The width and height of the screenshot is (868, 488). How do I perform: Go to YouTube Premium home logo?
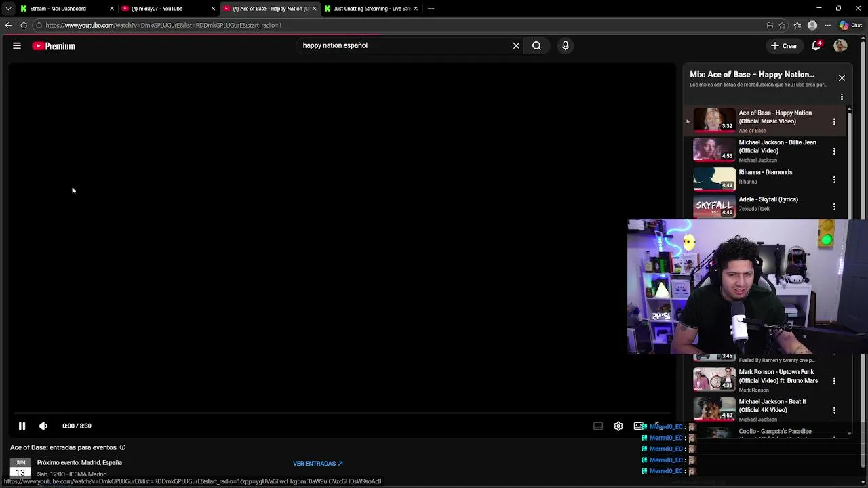(54, 46)
